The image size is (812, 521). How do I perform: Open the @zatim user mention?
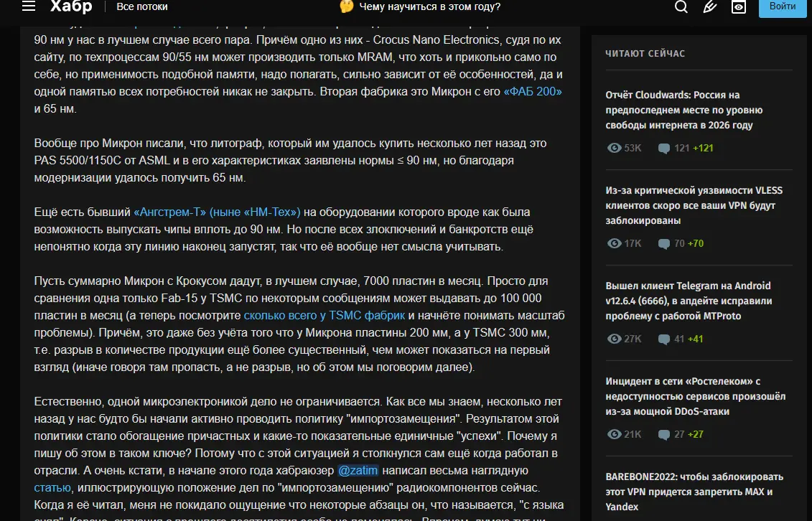click(x=358, y=471)
